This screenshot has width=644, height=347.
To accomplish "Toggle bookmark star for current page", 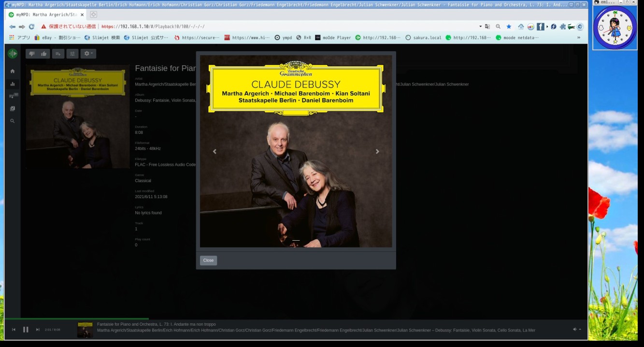I will click(x=508, y=27).
